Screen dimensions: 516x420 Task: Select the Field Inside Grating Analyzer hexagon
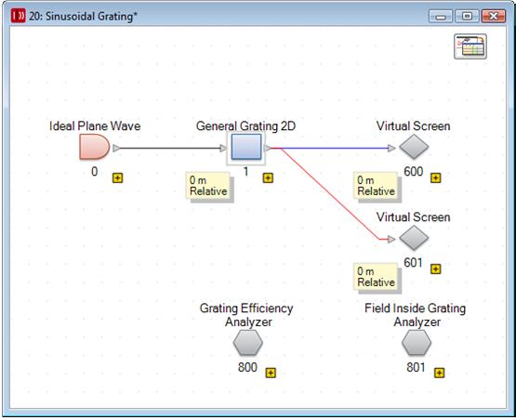[x=417, y=342]
